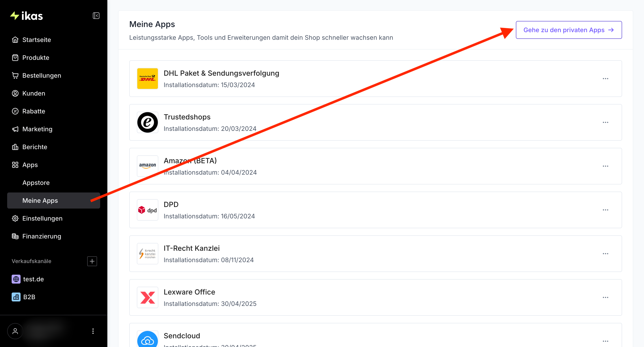Open DHL Paket & Sendungsverfolgung app
Viewport: 644px width, 347px height.
coord(221,73)
